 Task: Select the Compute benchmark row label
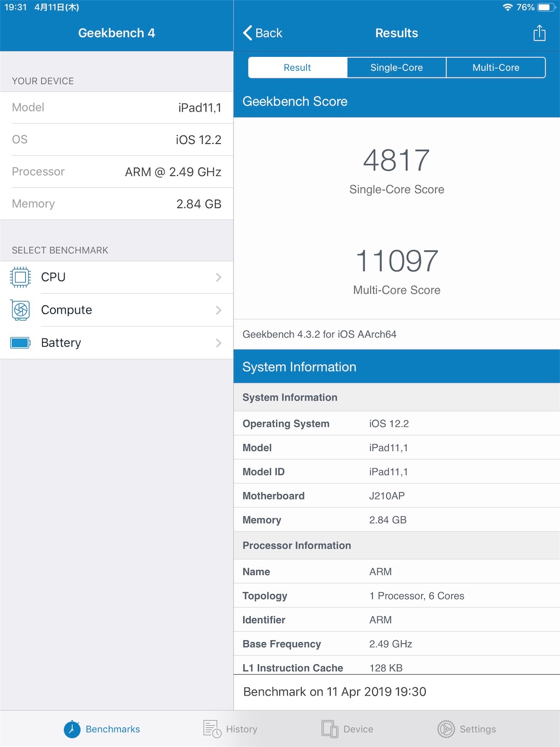67,310
